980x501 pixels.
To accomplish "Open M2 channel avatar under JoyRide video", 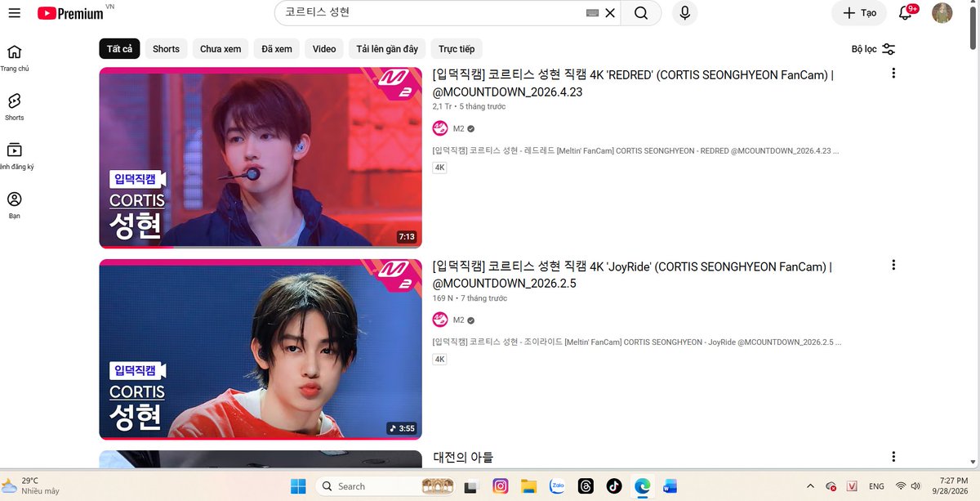I will (x=440, y=320).
